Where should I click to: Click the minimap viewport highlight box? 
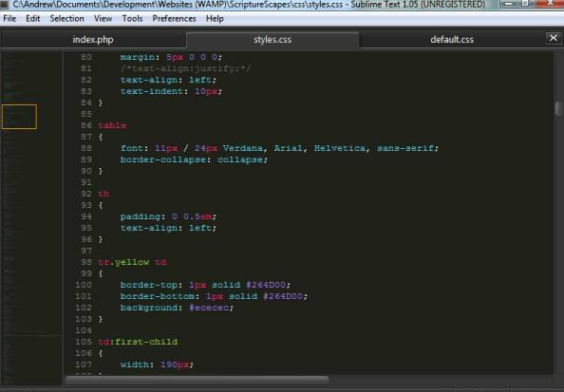tap(19, 117)
